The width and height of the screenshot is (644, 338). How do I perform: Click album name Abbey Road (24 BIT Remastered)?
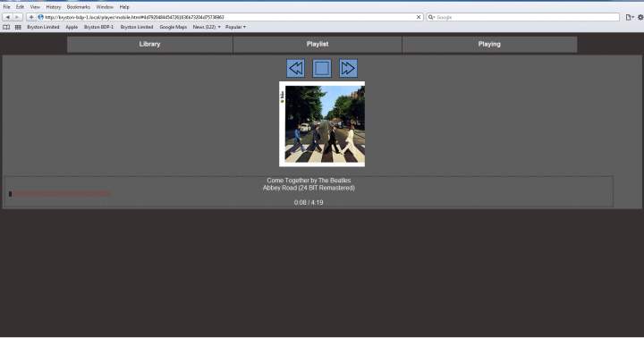[309, 188]
